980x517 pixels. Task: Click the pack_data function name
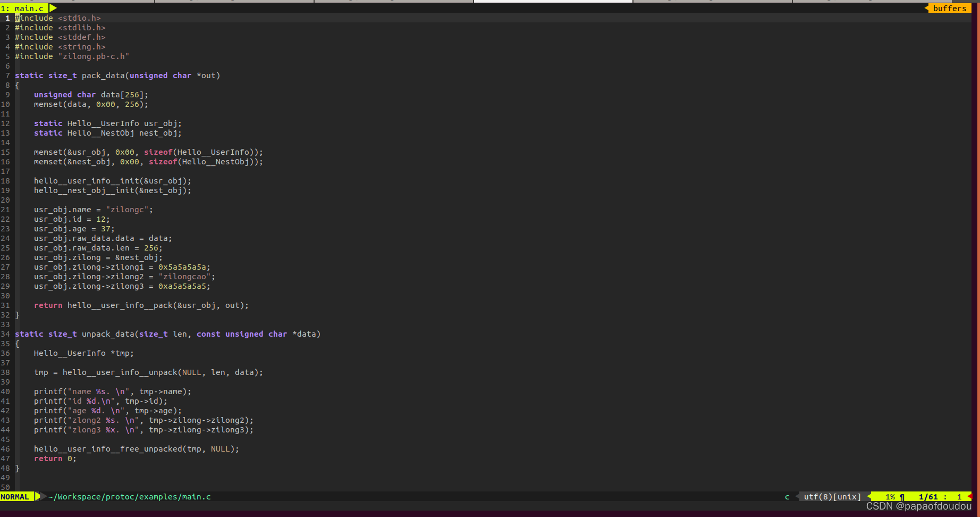click(x=103, y=76)
